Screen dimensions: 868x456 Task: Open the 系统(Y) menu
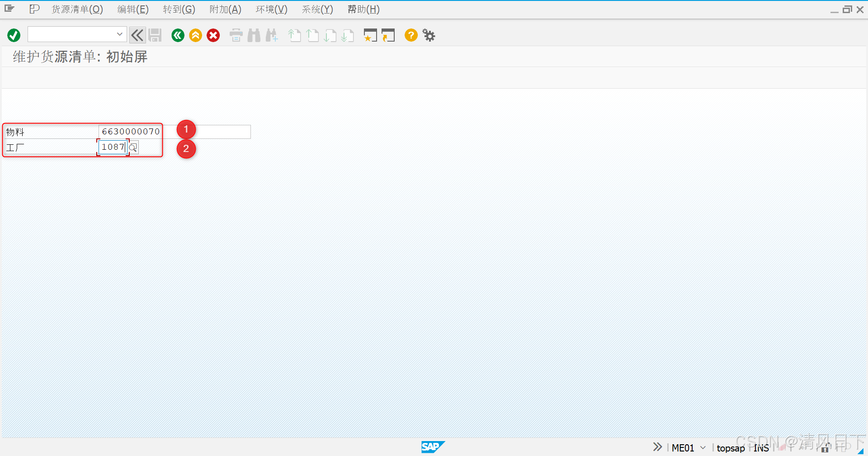point(317,9)
